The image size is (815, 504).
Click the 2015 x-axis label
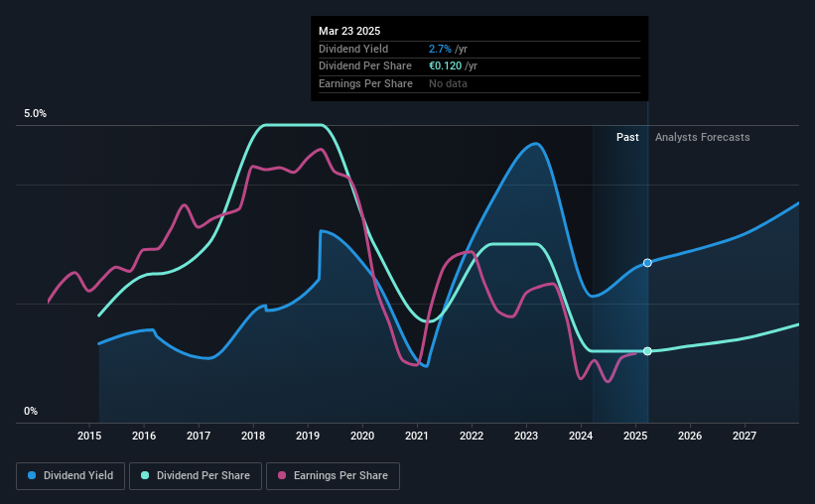click(x=89, y=436)
